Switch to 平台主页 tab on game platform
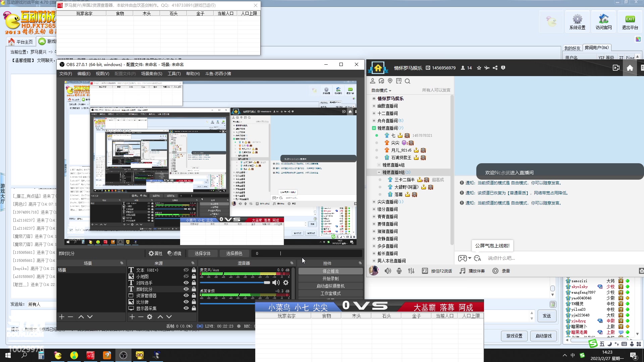The width and height of the screenshot is (644, 362). tap(21, 42)
